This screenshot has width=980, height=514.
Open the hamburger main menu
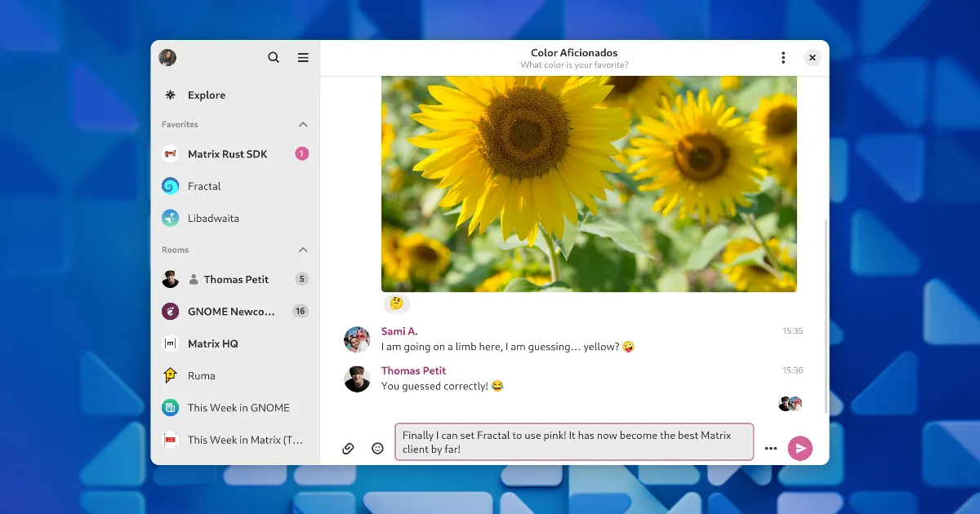303,58
